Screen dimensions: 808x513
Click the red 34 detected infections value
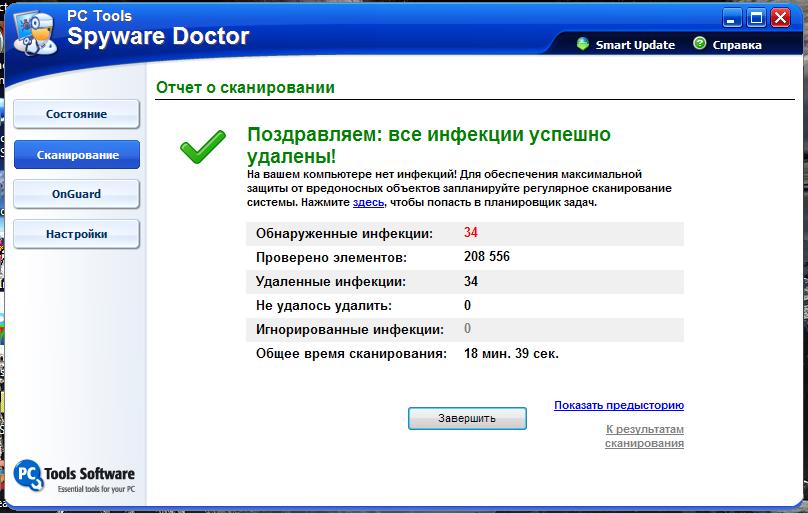tap(470, 232)
